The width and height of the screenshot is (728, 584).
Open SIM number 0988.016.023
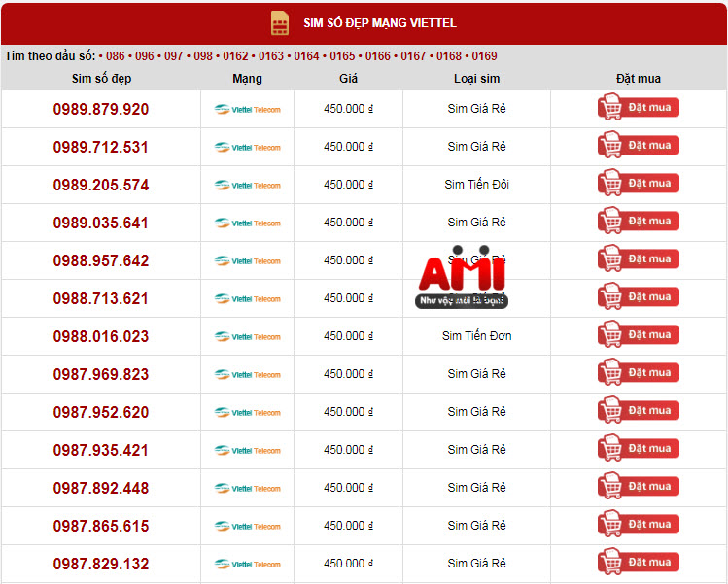click(101, 336)
